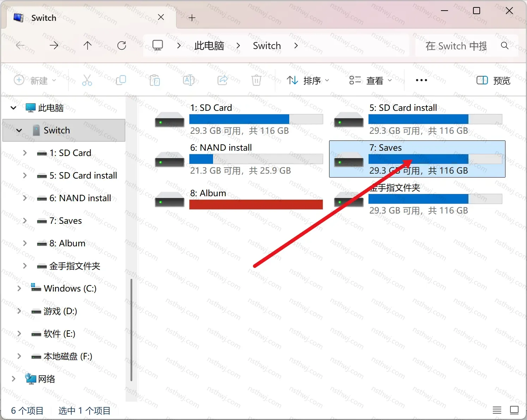Open the 查看 view dropdown
The height and width of the screenshot is (420, 527).
point(370,80)
